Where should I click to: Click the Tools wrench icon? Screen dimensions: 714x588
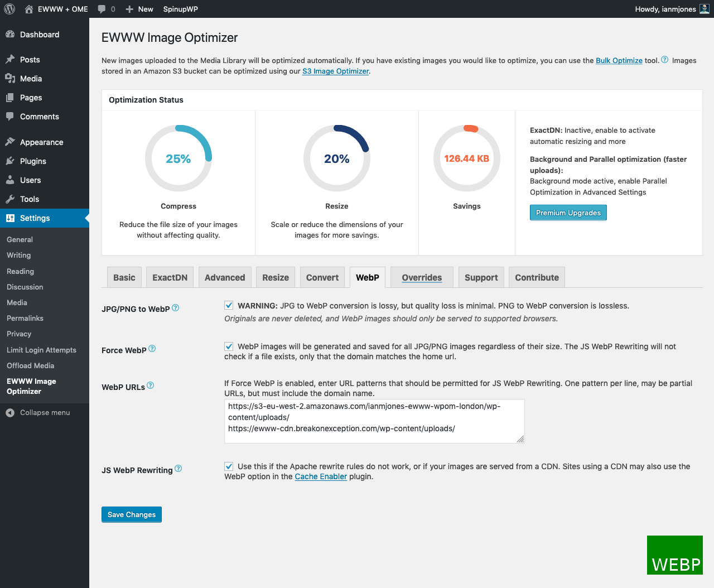[x=10, y=199]
